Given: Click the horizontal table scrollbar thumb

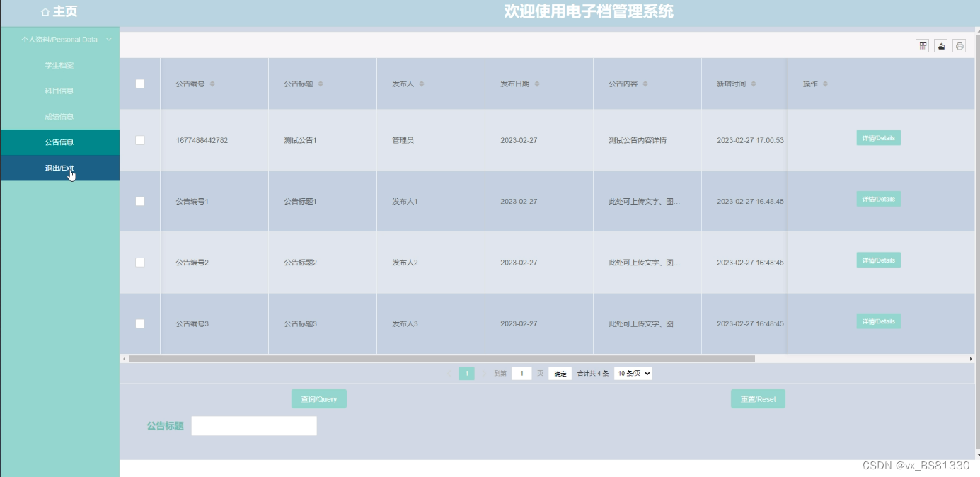Looking at the screenshot, I should 442,359.
